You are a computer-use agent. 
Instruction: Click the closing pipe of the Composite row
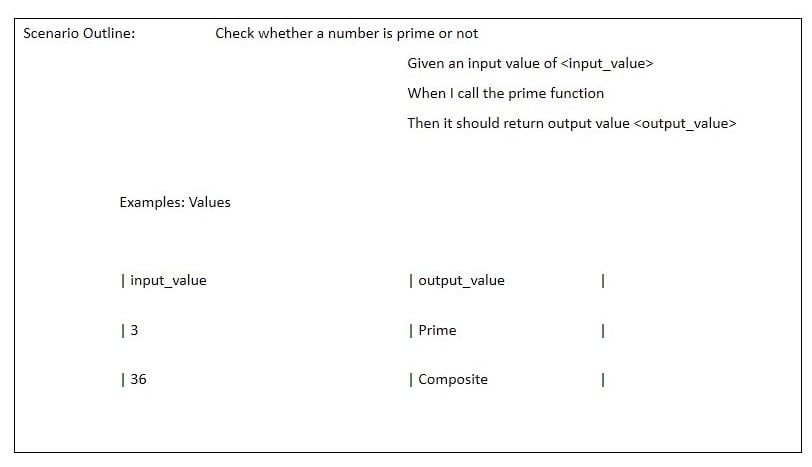[x=603, y=379]
